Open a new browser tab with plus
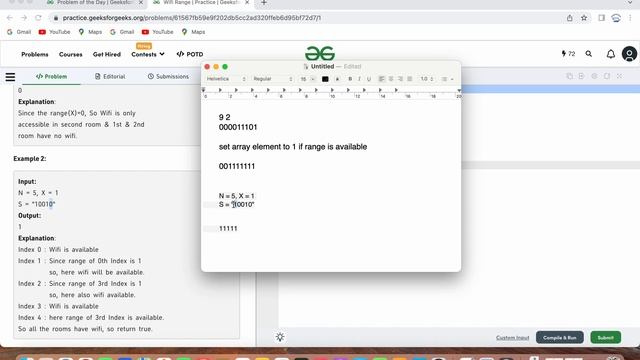This screenshot has width=640, height=360. click(x=264, y=3)
